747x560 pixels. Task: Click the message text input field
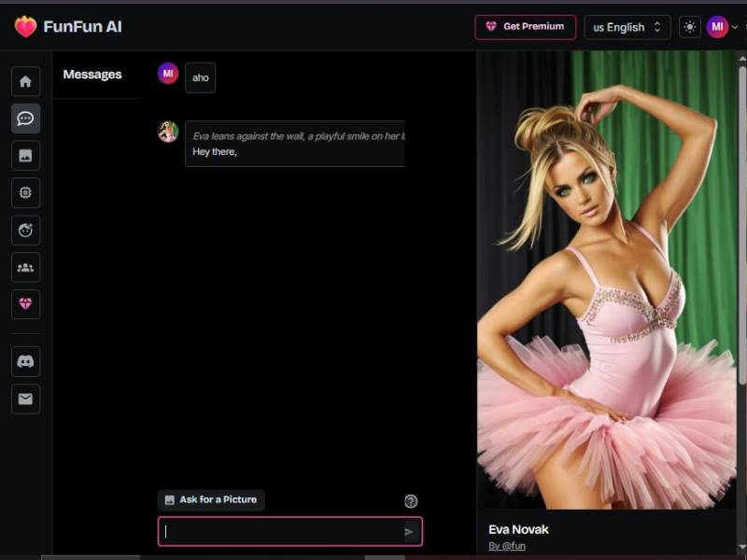280,531
